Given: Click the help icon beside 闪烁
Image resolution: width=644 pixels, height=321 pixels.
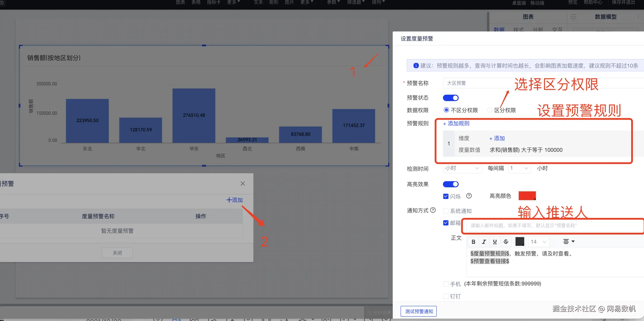Looking at the screenshot, I should coord(469,196).
